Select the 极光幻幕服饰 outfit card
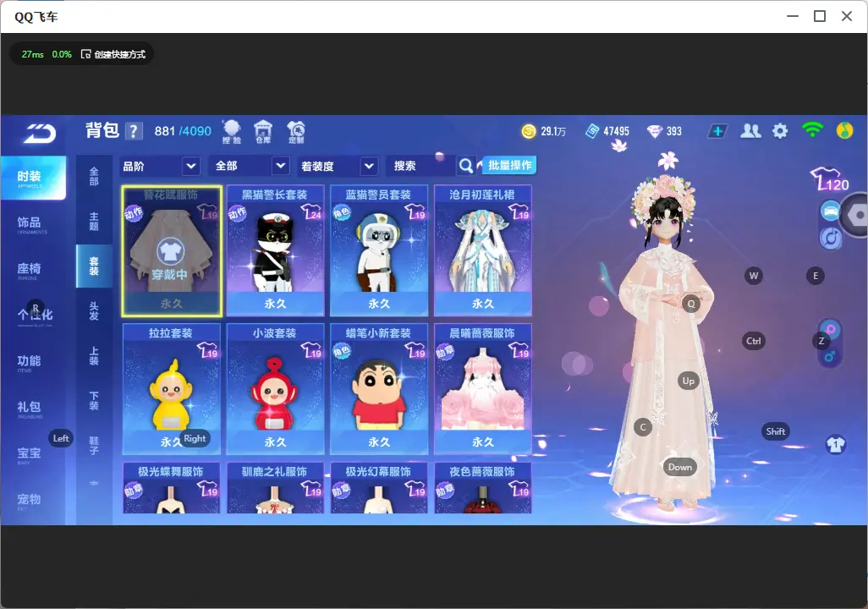This screenshot has height=609, width=868. [379, 488]
